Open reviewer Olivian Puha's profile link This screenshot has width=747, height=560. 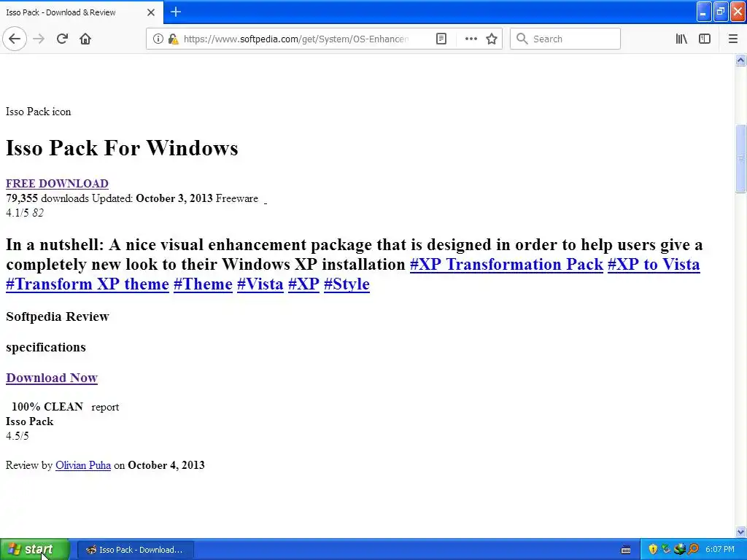[x=83, y=465]
